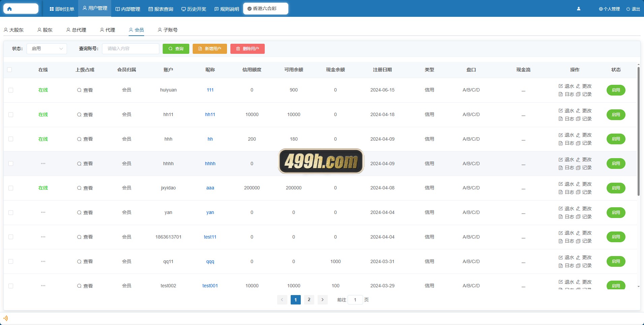Click 更改 pencil icon for hh11 row

point(578,111)
